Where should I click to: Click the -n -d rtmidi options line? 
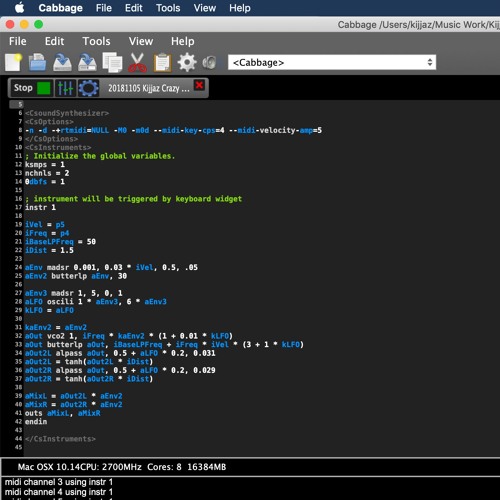coord(173,130)
